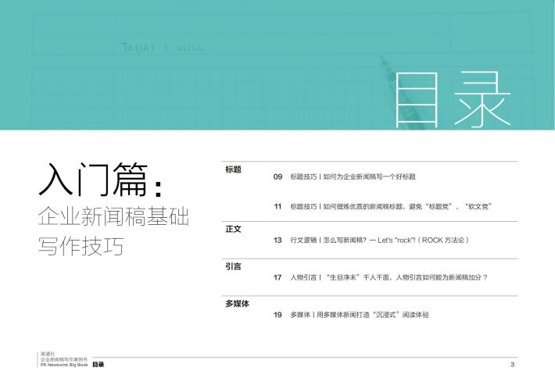The height and width of the screenshot is (392, 555).
Task: Select the 引言 section heading
Action: [x=233, y=266]
